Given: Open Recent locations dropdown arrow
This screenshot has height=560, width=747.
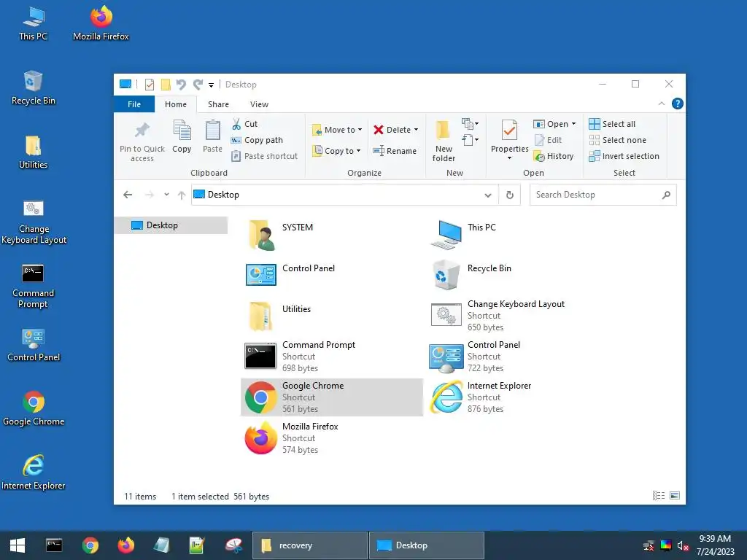Looking at the screenshot, I should pos(166,194).
